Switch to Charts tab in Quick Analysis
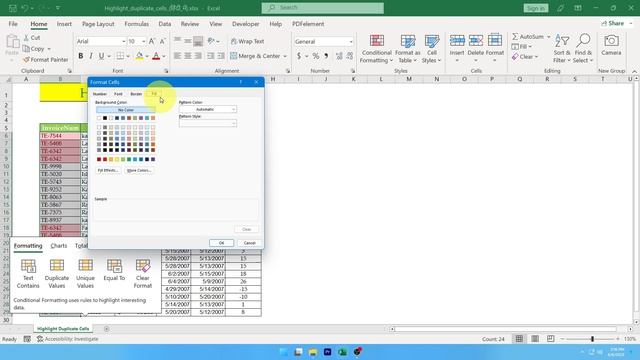Viewport: 640px width, 360px height. [x=59, y=246]
